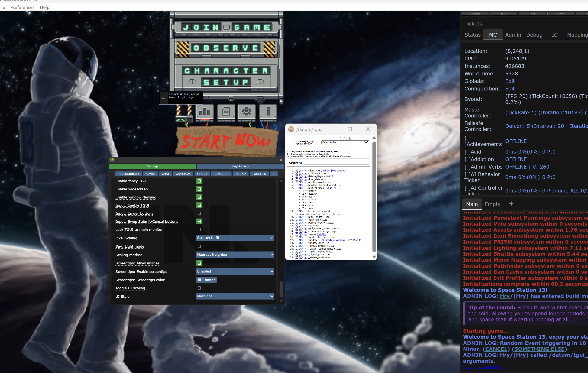Open the Select option dropdown in datum window
The height and width of the screenshot is (373, 588).
click(345, 142)
